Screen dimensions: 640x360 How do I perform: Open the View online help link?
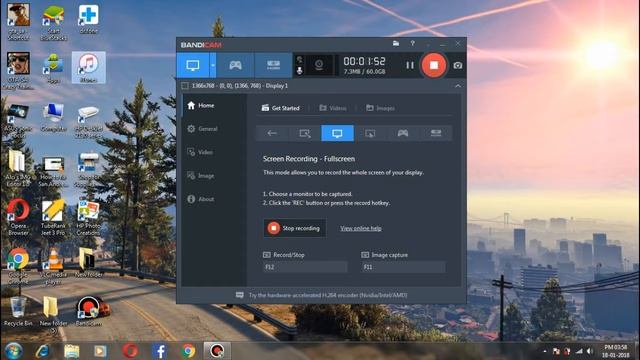361,229
